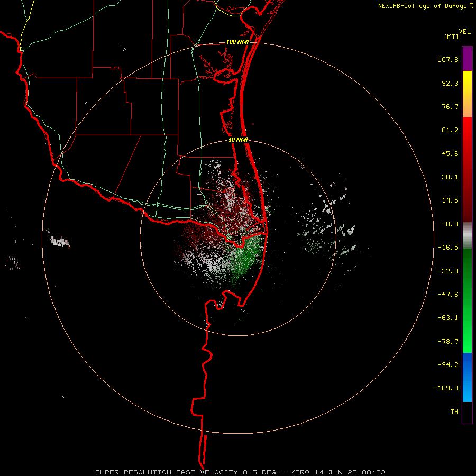This screenshot has height=476, width=476.
Task: Click the yellow-orange segment of the color bar
Action: click(x=467, y=94)
